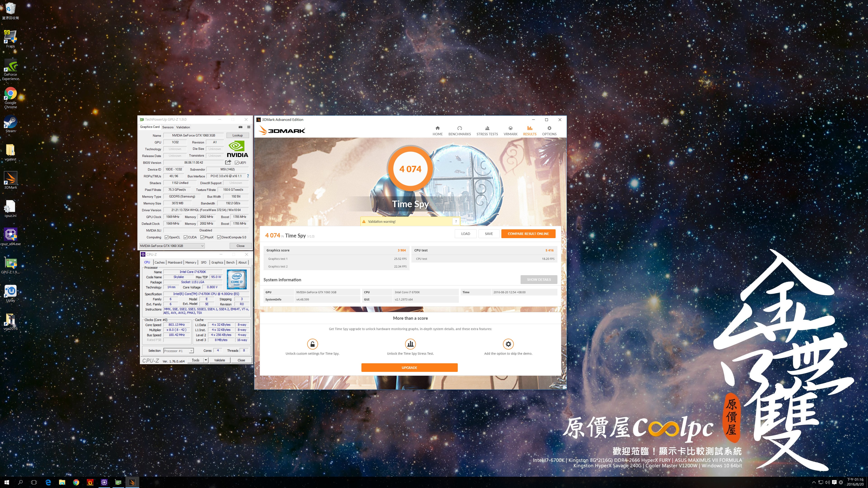Toggle the DirectCompute 5.0 checkbox

coord(219,237)
